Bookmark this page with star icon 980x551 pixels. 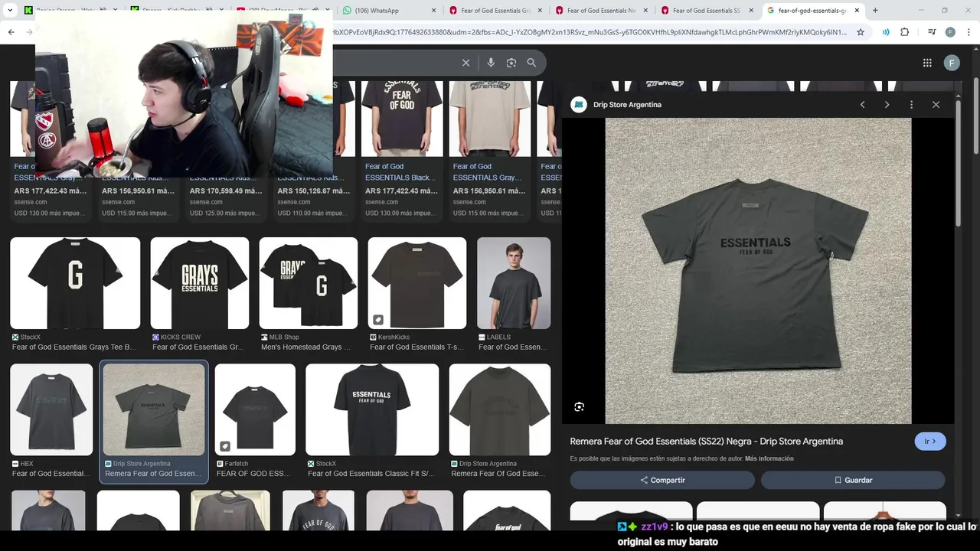point(861,32)
